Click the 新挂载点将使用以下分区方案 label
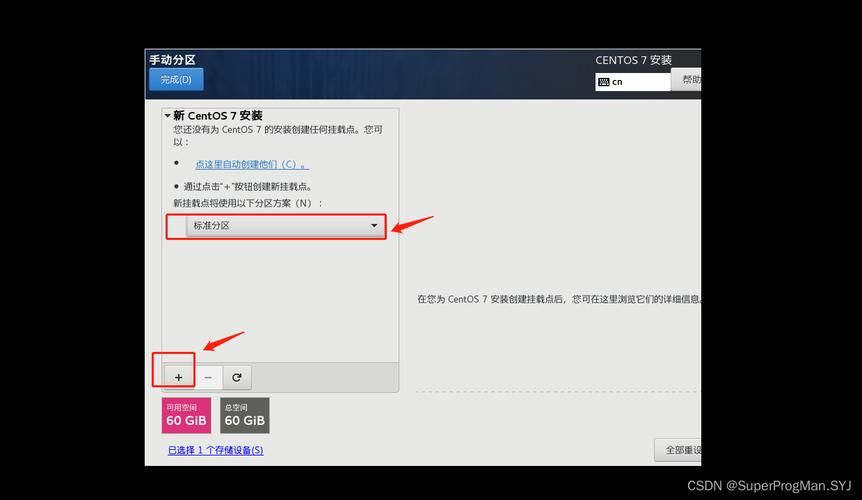The image size is (862, 500). click(248, 203)
